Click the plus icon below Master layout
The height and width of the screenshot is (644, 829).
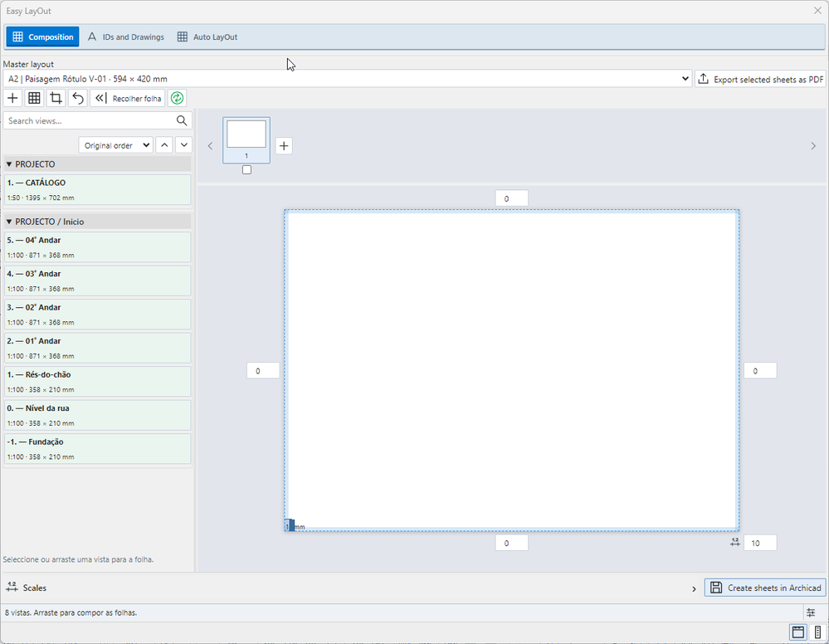12,99
